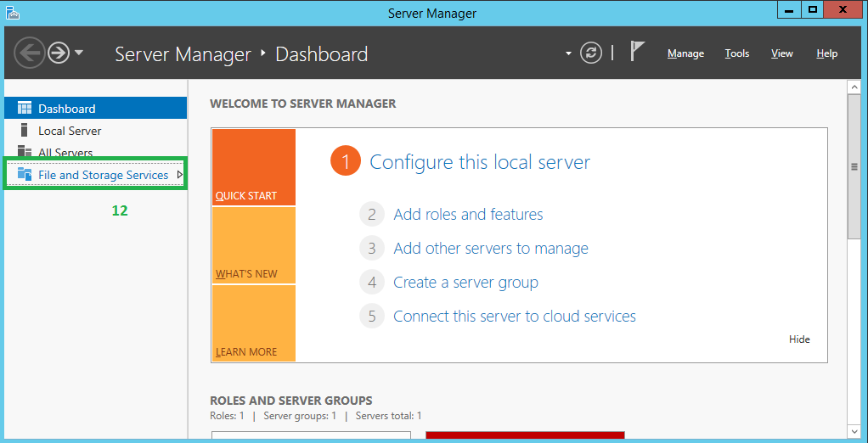Expand File and Storage Services arrow
This screenshot has height=443, width=868.
pos(179,175)
